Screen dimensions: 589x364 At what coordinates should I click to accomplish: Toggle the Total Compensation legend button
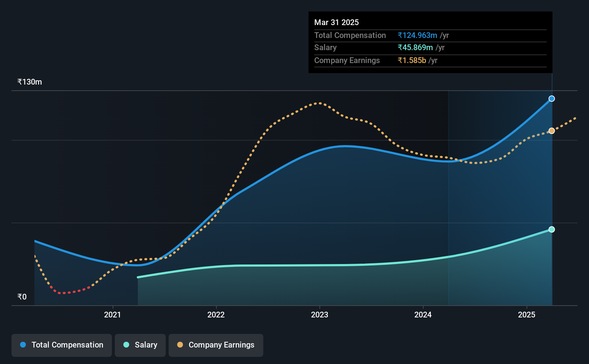(62, 345)
